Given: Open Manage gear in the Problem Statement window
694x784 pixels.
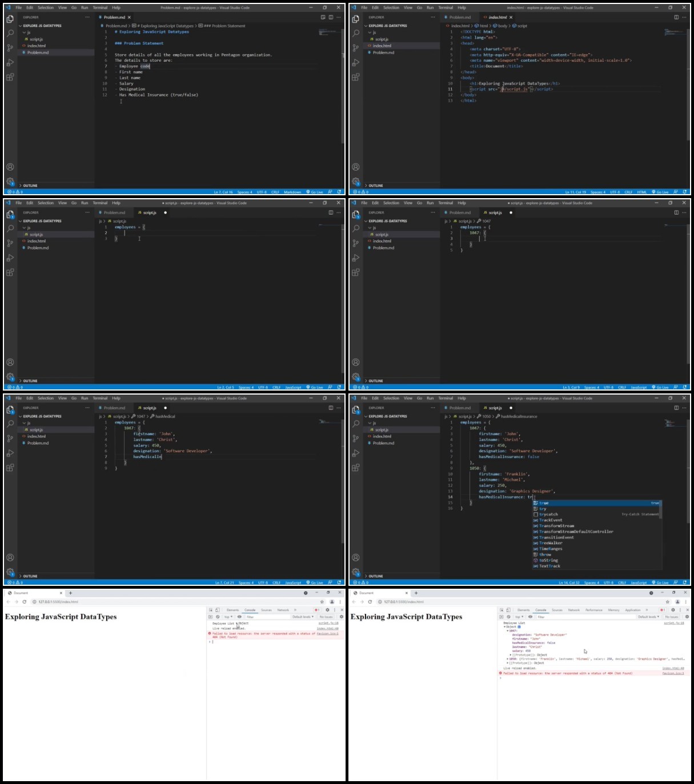Looking at the screenshot, I should (x=10, y=182).
